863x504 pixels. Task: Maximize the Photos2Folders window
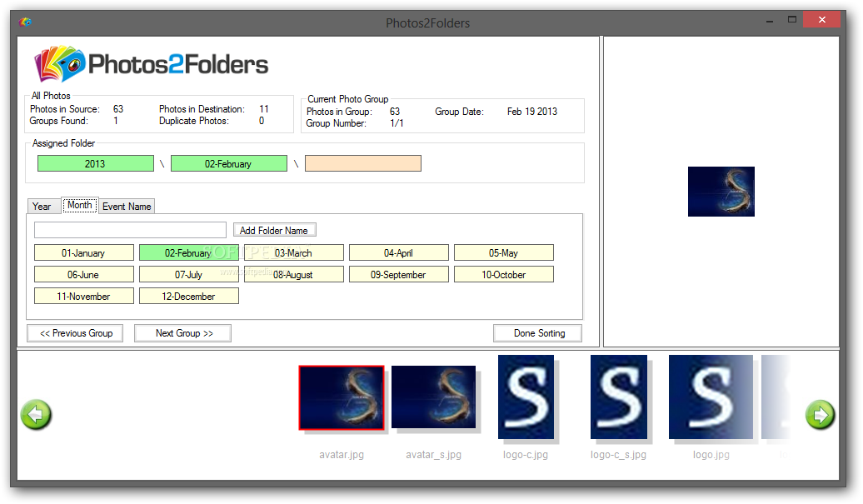pyautogui.click(x=792, y=20)
